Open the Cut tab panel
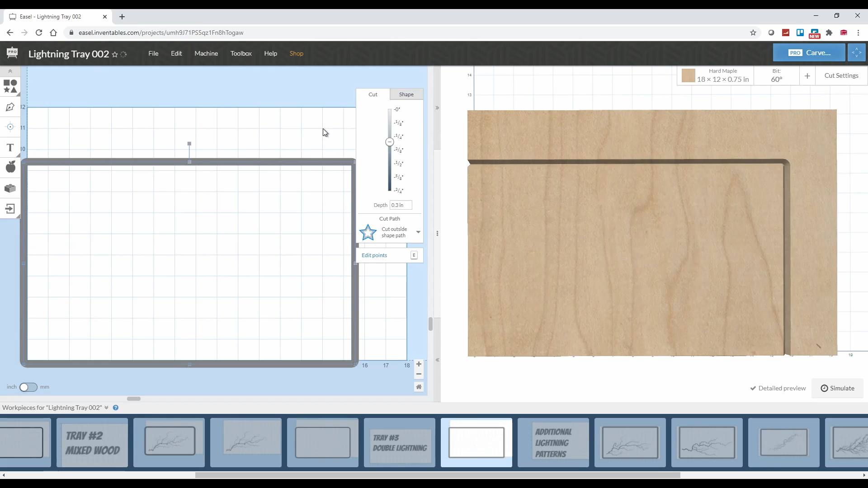This screenshot has width=868, height=488. (373, 94)
